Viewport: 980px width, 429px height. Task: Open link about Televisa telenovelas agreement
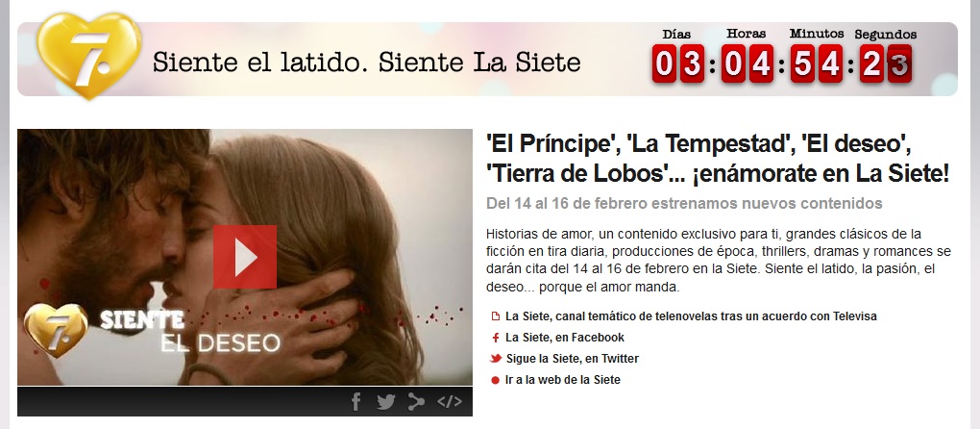691,316
